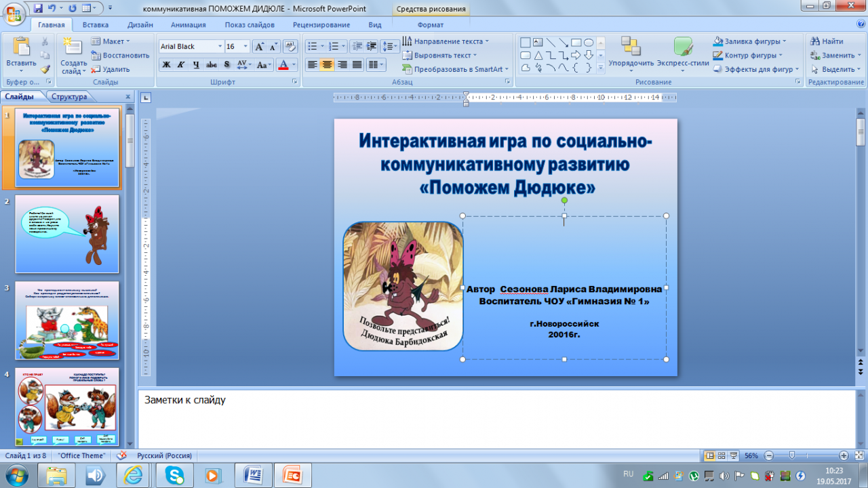Open Express Styles (Экспресс-стили) gallery
The image size is (868, 488).
tap(683, 54)
